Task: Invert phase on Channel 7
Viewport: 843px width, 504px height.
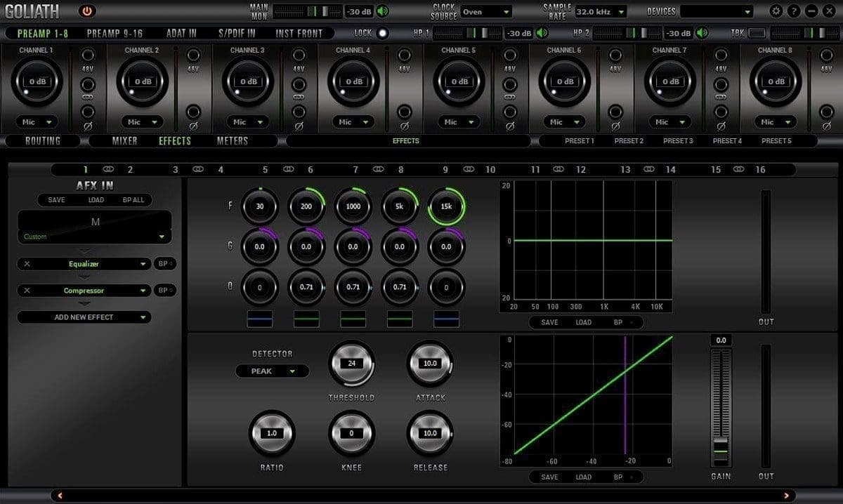Action: (x=721, y=112)
